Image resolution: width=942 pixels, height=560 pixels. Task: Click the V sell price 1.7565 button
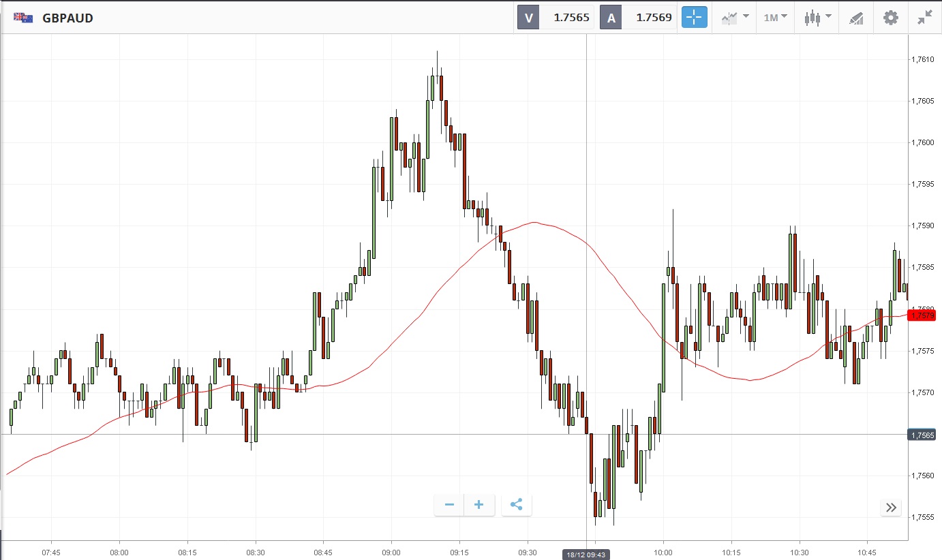pos(556,18)
